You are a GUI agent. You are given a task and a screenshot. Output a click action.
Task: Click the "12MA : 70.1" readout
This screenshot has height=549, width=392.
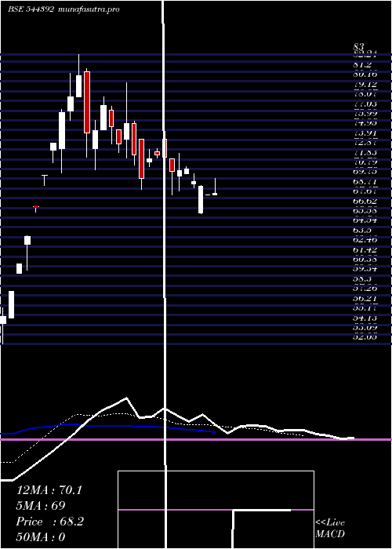click(49, 490)
